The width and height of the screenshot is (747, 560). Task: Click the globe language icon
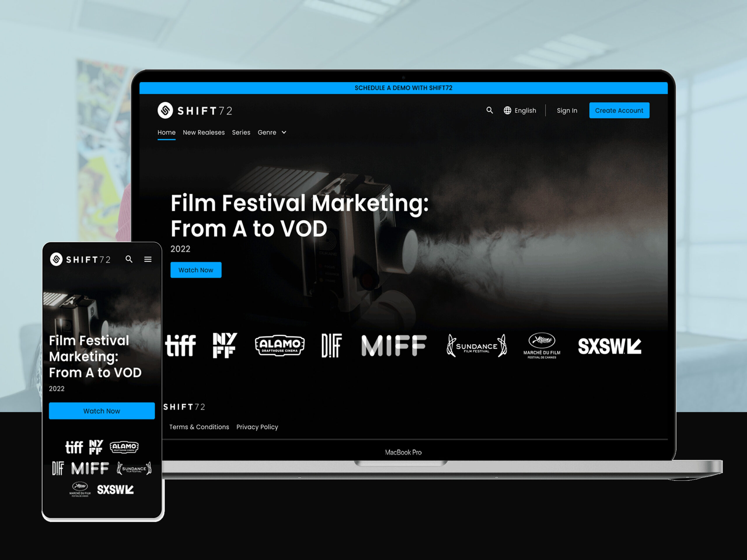tap(507, 110)
